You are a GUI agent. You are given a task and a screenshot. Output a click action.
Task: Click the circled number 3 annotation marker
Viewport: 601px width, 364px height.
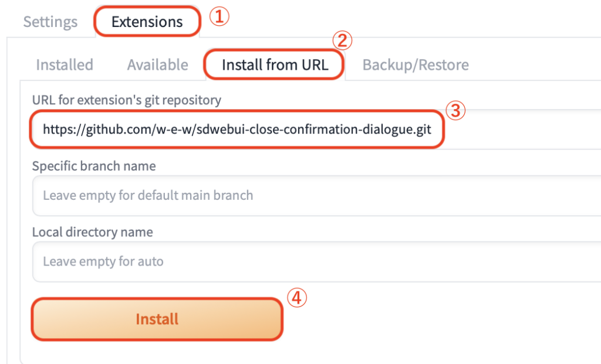(455, 111)
